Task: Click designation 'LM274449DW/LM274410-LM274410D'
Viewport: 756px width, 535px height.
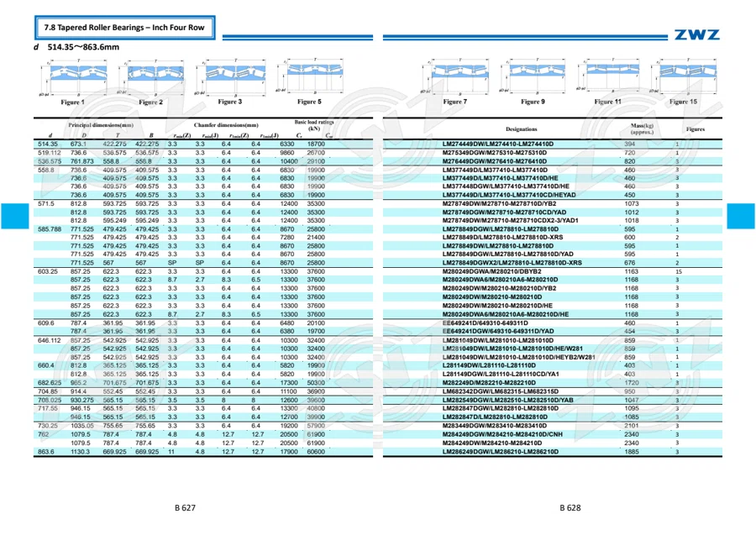Action: pos(498,144)
